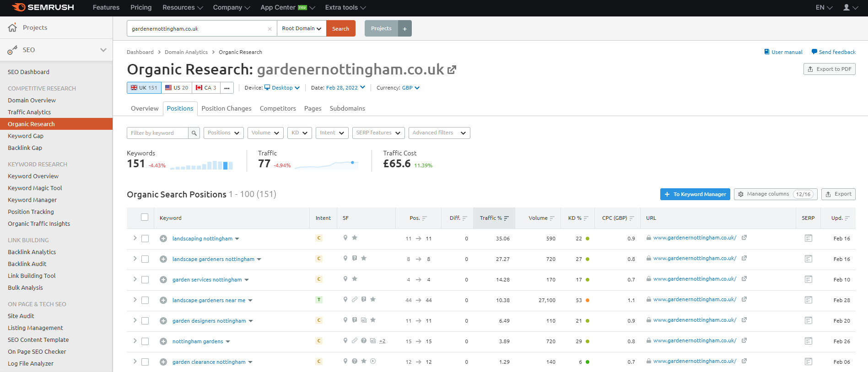Image resolution: width=868 pixels, height=372 pixels.
Task: Click the keyword filter search magnifier icon
Action: 194,133
